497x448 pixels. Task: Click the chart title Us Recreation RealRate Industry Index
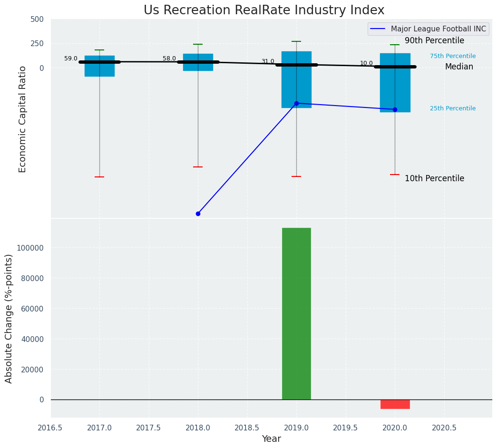click(x=264, y=10)
